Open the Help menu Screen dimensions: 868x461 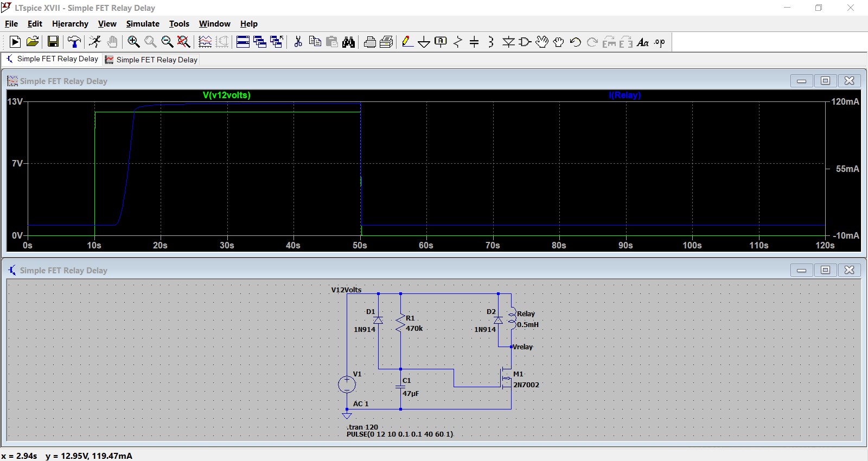(x=249, y=24)
